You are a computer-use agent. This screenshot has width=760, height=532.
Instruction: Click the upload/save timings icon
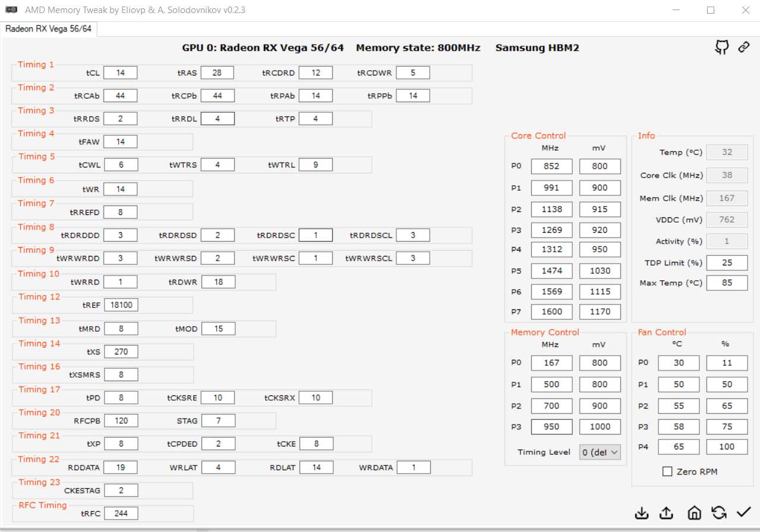click(667, 513)
